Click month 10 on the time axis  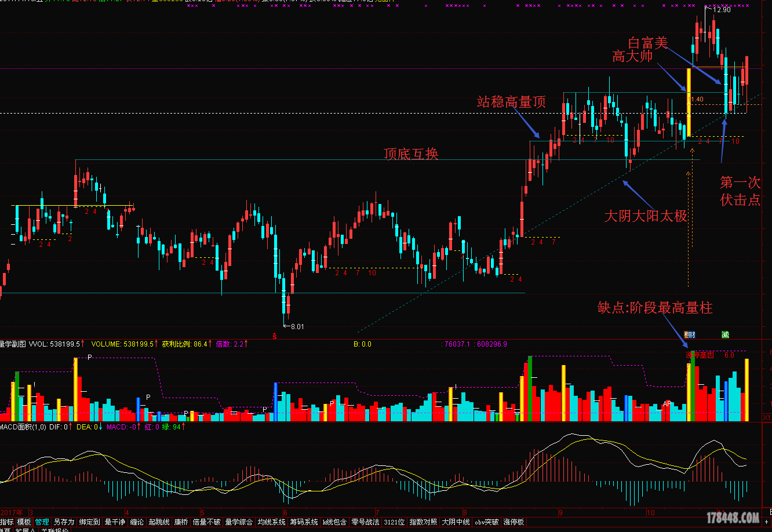[651, 512]
